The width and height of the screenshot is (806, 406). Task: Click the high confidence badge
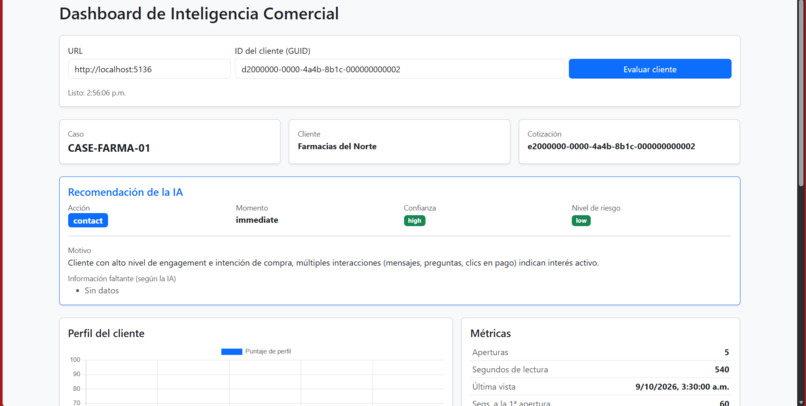[414, 220]
